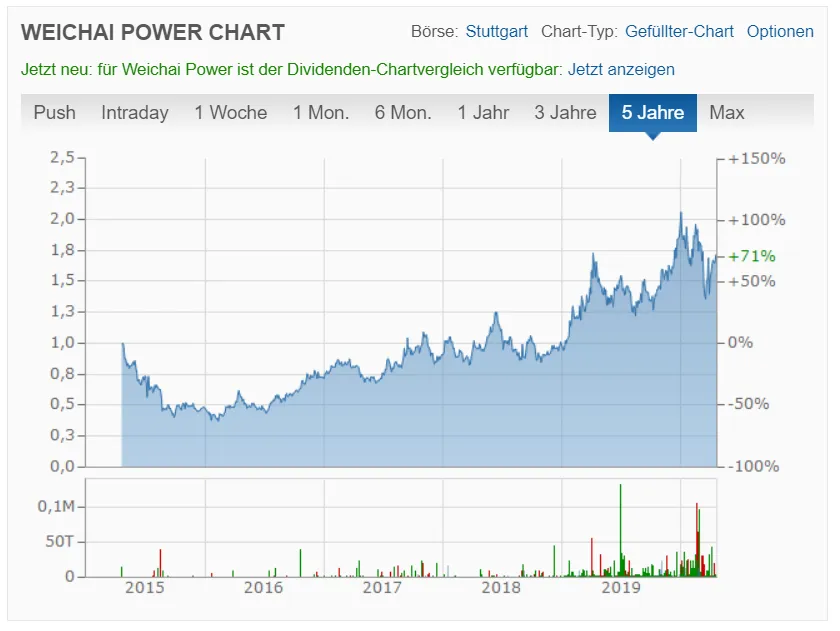The width and height of the screenshot is (840, 631).
Task: Select the 1 Mon. time range
Action: [x=319, y=113]
